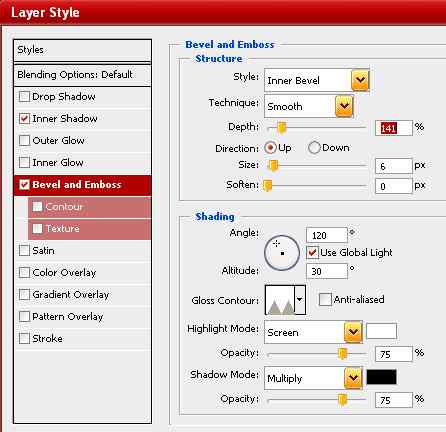Image resolution: width=446 pixels, height=432 pixels.
Task: Enable the Anti-aliased checkbox
Action: coord(325,299)
